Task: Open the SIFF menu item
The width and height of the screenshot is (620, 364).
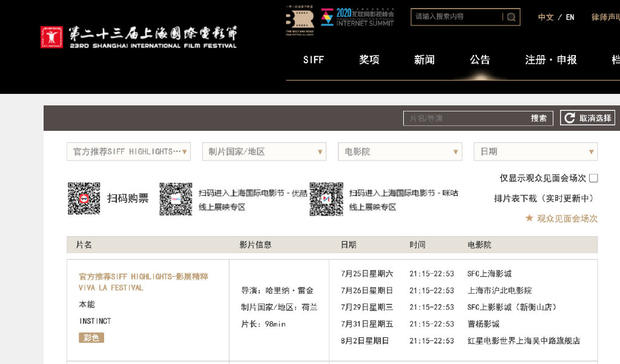Action: click(313, 60)
